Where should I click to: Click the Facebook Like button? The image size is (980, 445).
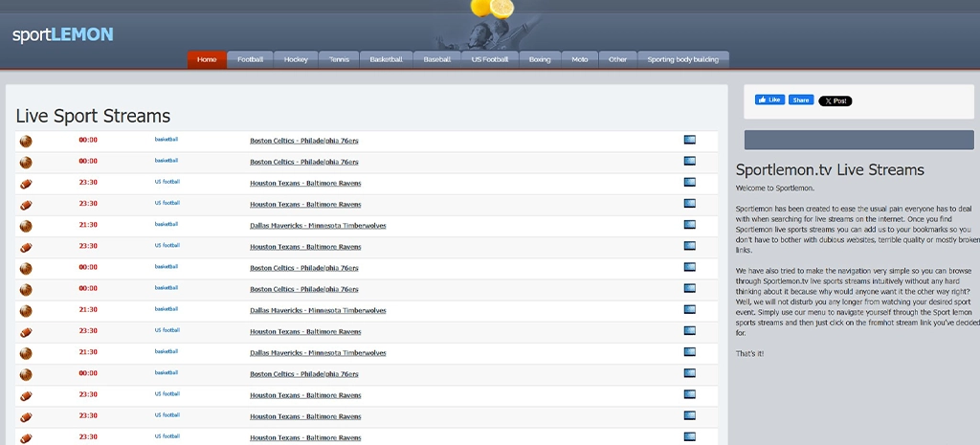[769, 100]
